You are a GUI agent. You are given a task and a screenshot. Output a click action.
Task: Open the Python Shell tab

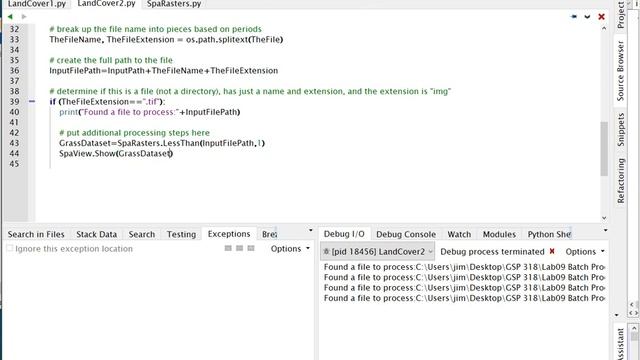pyautogui.click(x=549, y=234)
